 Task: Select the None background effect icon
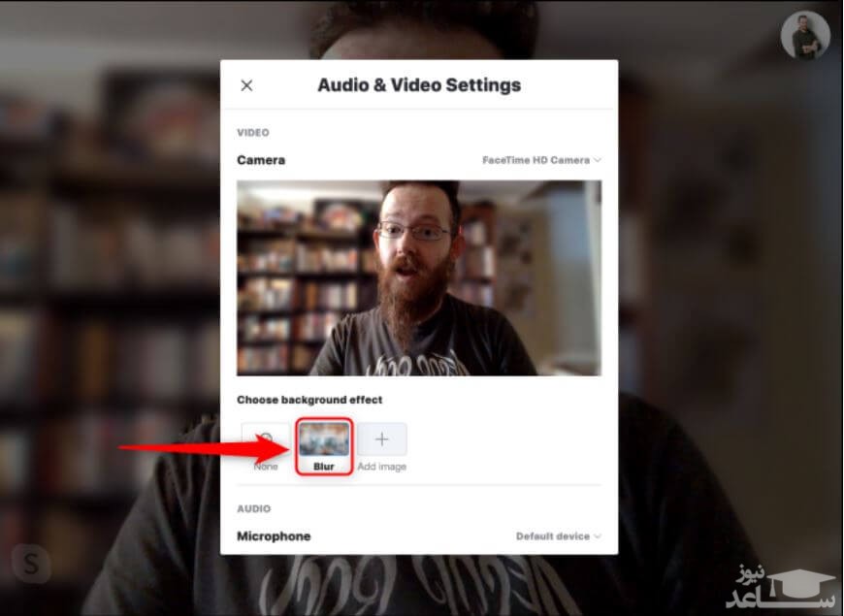[266, 440]
